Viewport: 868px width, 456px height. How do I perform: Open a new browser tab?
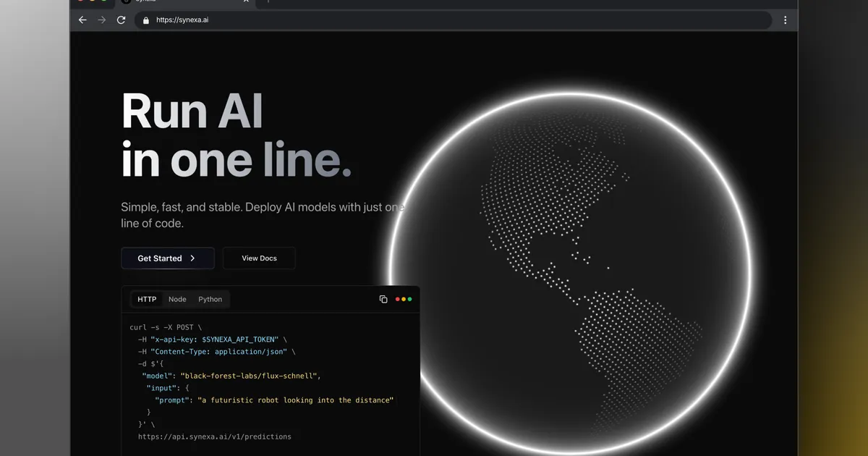(x=268, y=2)
